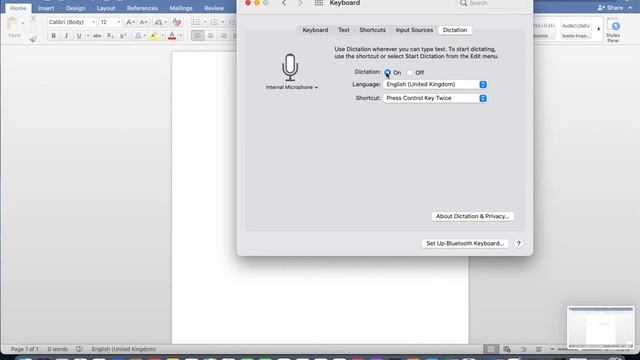Viewport: 640px width, 360px height.
Task: Align text right in Word
Action: tap(223, 36)
